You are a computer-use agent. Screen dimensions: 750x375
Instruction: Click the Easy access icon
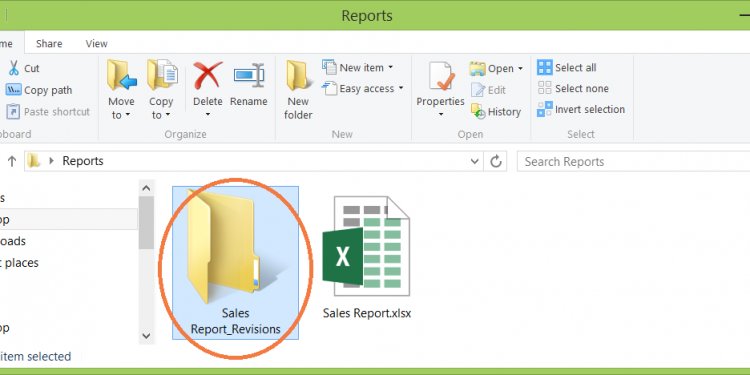click(329, 88)
